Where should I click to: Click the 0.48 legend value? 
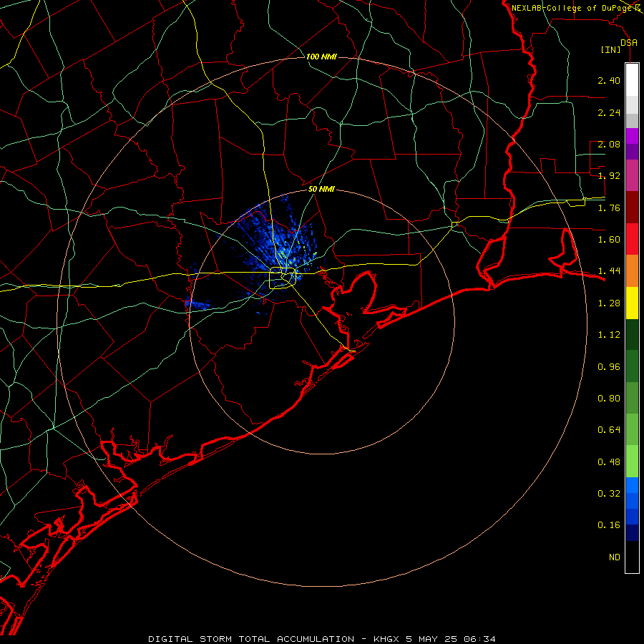(609, 462)
